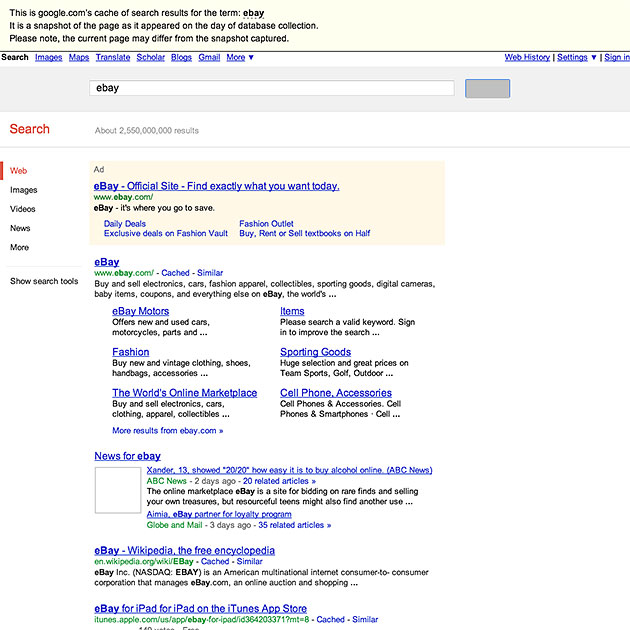
Task: Open the Fashion sitelink
Action: tap(131, 352)
